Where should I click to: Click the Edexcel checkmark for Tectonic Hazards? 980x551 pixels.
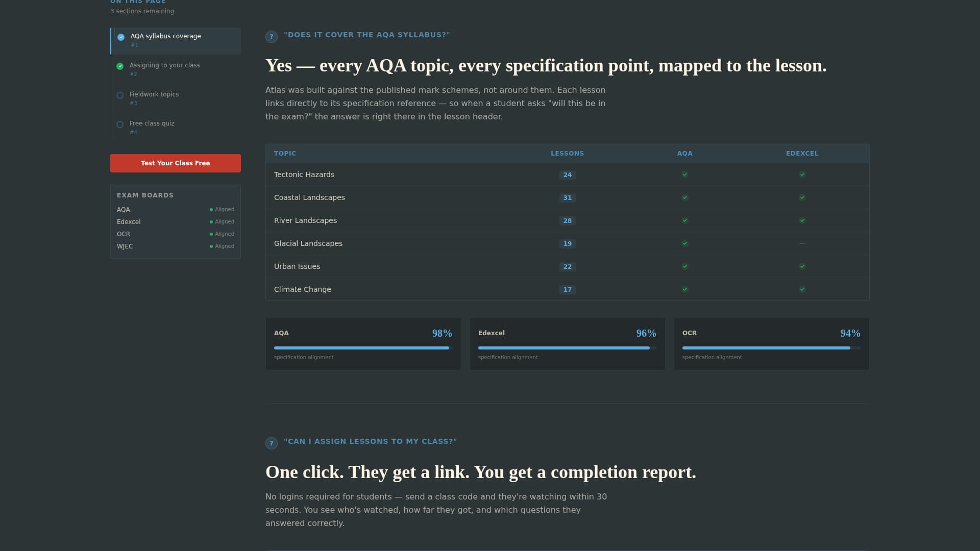[802, 174]
